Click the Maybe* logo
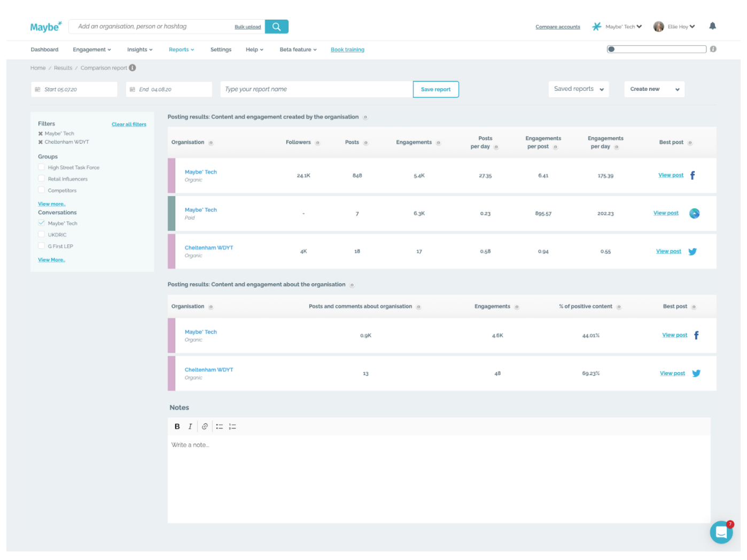 click(x=46, y=27)
